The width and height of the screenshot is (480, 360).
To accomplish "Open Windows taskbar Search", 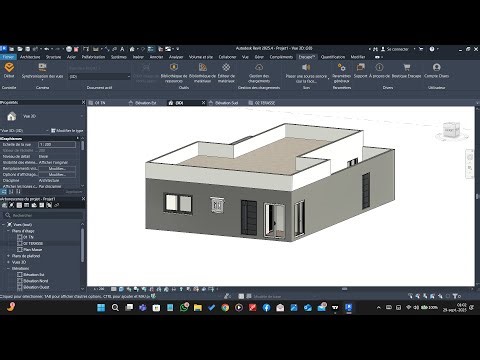I will click(115, 307).
